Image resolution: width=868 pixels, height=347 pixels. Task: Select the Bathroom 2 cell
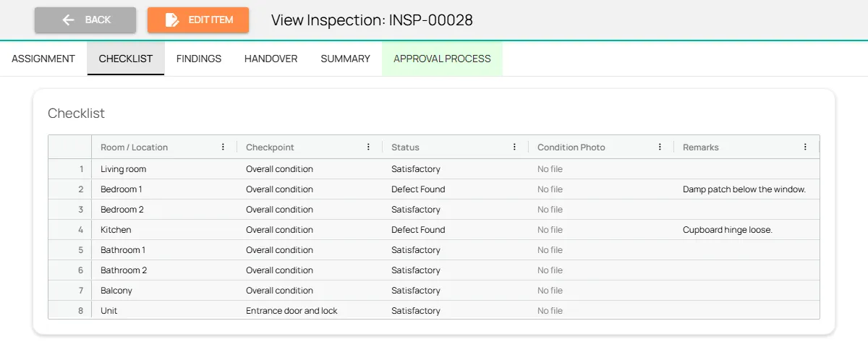[x=164, y=270]
